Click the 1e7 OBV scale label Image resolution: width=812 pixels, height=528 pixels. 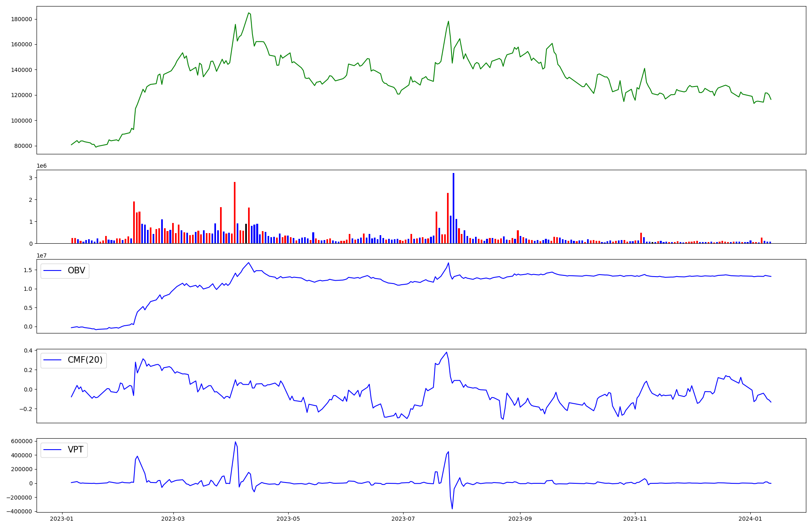41,255
